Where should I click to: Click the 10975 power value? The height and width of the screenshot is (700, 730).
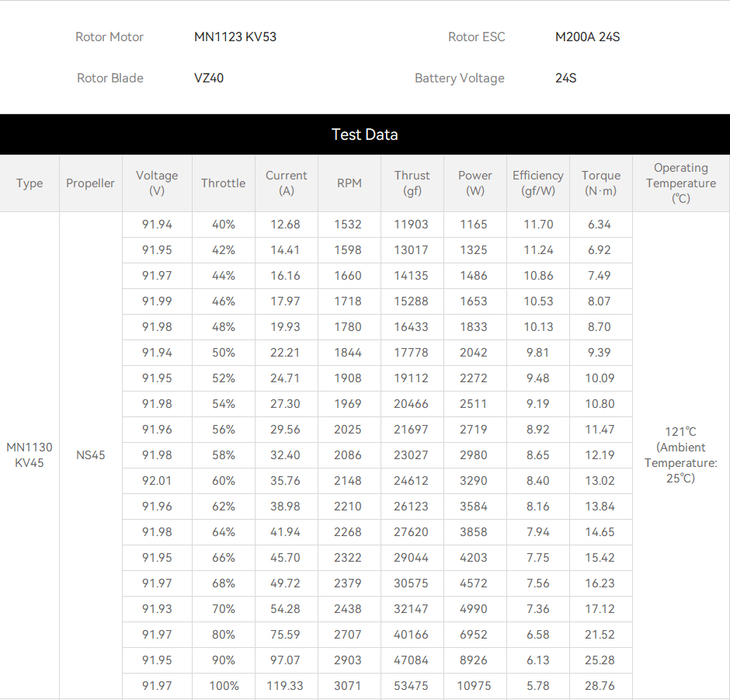tap(474, 685)
